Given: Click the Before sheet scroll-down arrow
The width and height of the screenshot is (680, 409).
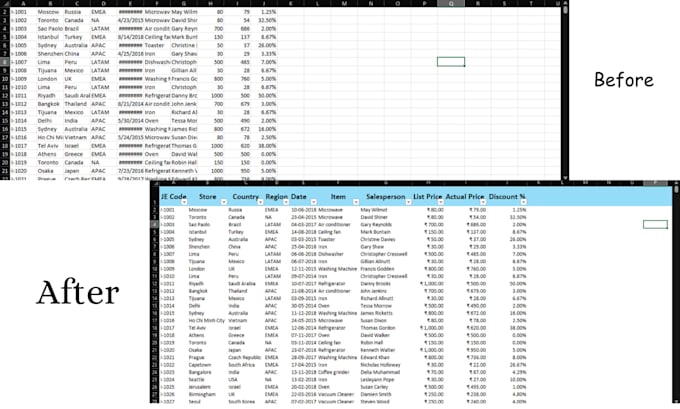Looking at the screenshot, I should point(565,177).
